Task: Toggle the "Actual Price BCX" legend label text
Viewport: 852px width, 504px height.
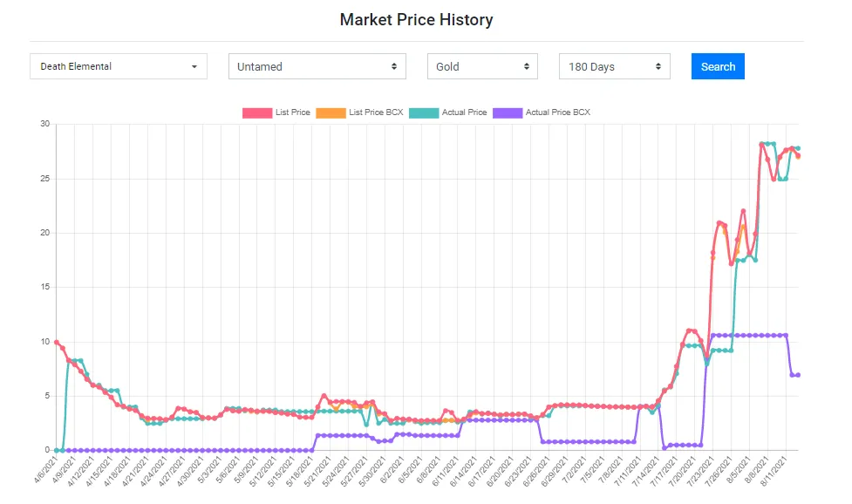Action: click(x=558, y=112)
